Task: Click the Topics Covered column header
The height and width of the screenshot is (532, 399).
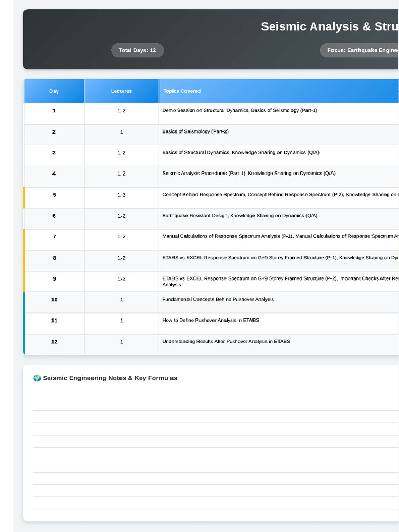Action: [279, 91]
